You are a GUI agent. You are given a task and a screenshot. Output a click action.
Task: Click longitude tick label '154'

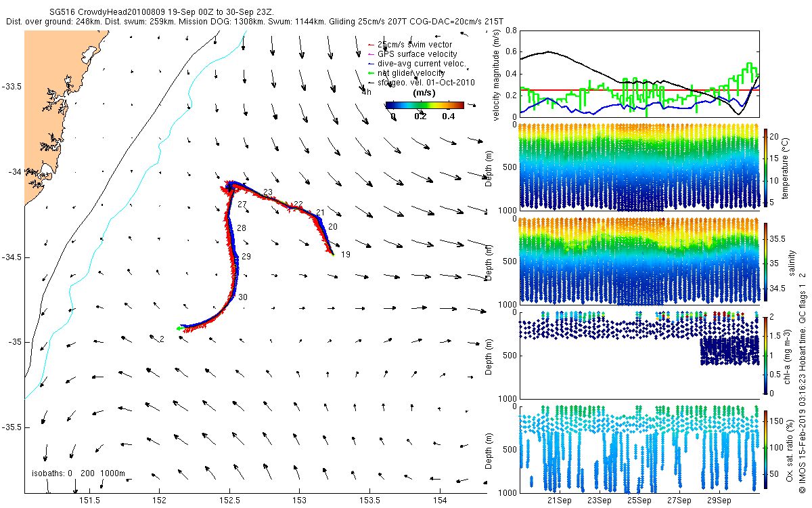pyautogui.click(x=440, y=501)
